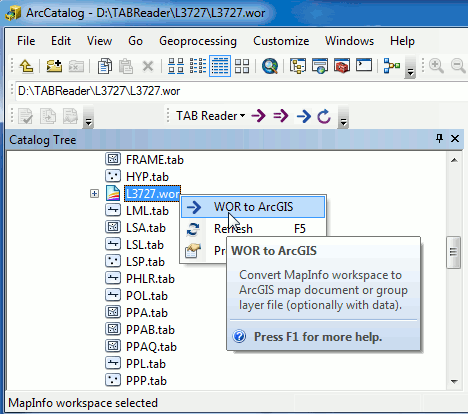Choose Refresh in the context menu
The image size is (468, 414).
click(253, 229)
